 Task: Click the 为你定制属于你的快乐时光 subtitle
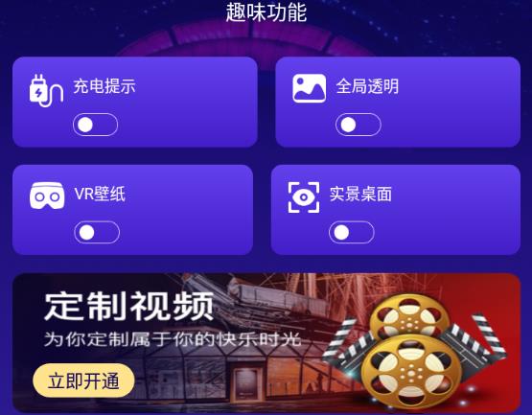(173, 338)
